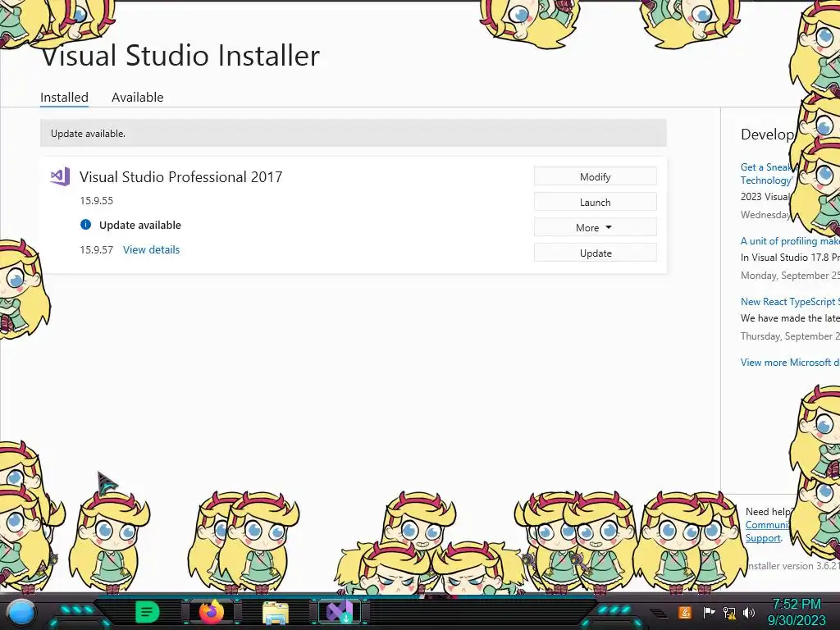Open 'A unit of profiling' article link
840x630 pixels.
(790, 241)
